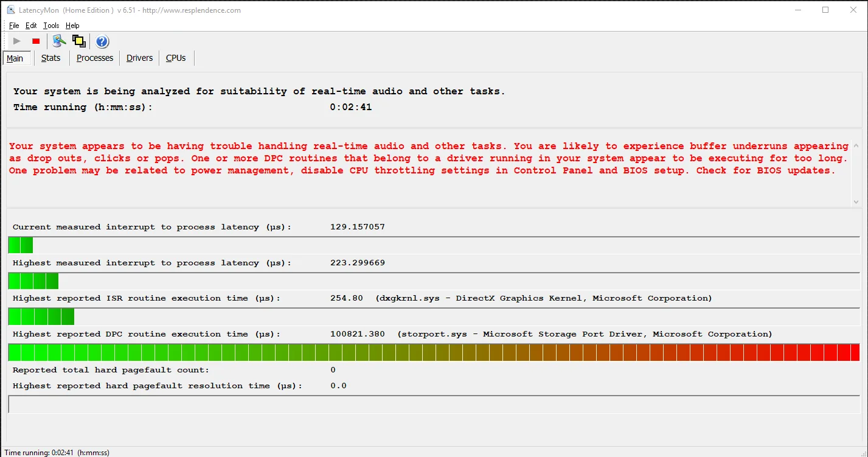Click the empty hard pagefault resolution bar

(x=434, y=404)
